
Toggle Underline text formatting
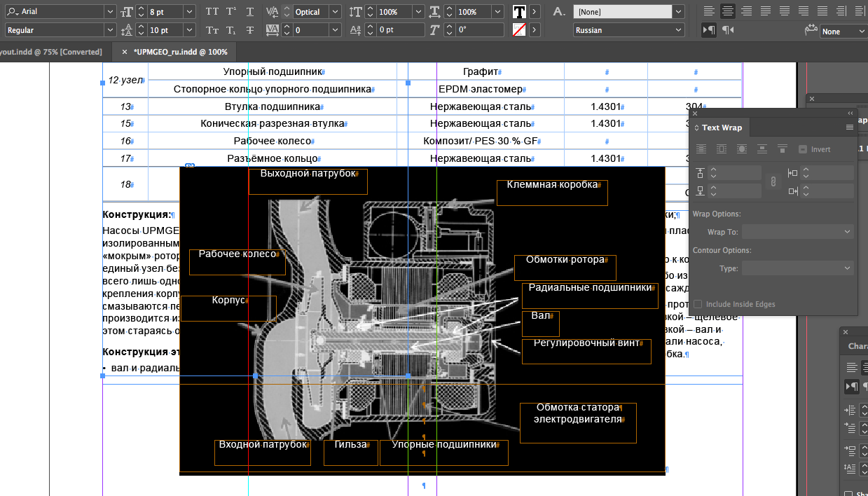pos(250,12)
